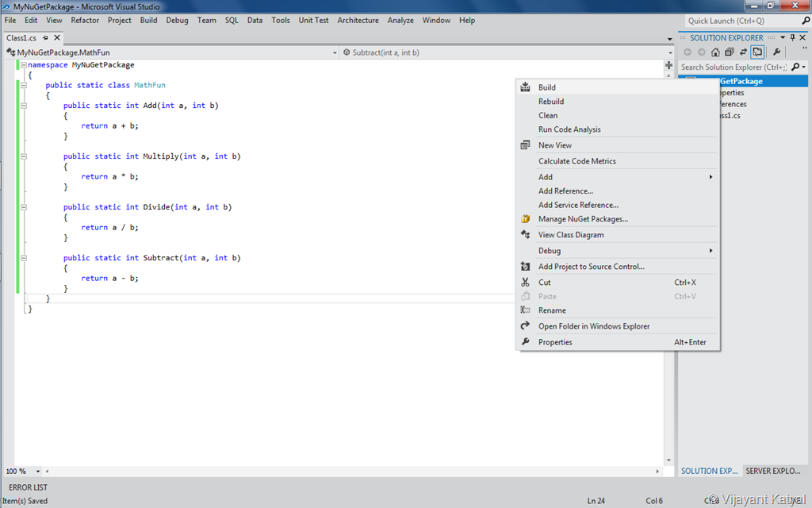Toggle Preview Selected Items in Solution Explorer
The width and height of the screenshot is (812, 508).
tap(757, 52)
